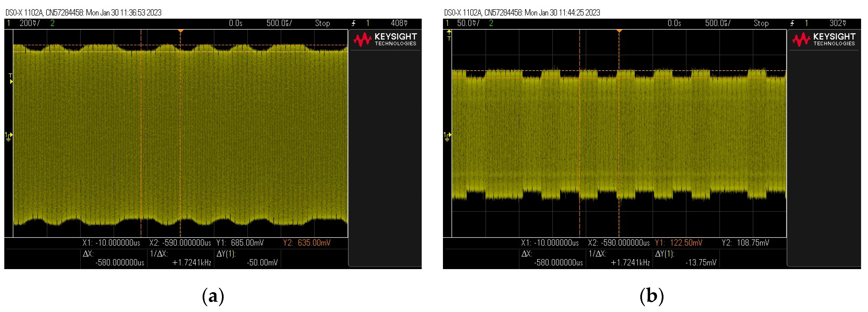Viewport: 868px width, 312px height.
Task: Click the figure caption label (a)
Action: pos(213,296)
